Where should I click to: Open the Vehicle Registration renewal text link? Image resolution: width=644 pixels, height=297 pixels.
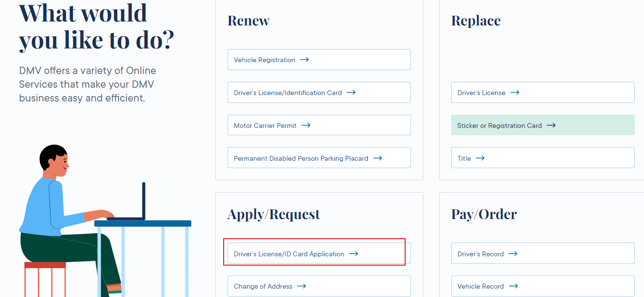tap(264, 60)
